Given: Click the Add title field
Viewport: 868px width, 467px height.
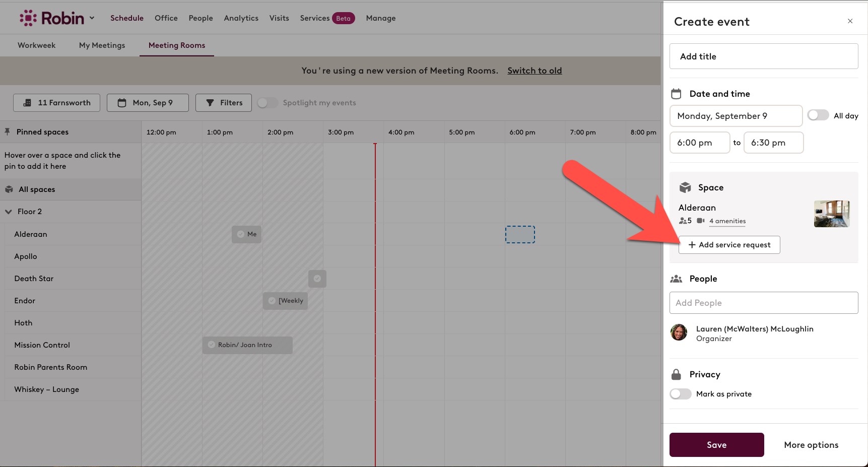Looking at the screenshot, I should pos(764,56).
